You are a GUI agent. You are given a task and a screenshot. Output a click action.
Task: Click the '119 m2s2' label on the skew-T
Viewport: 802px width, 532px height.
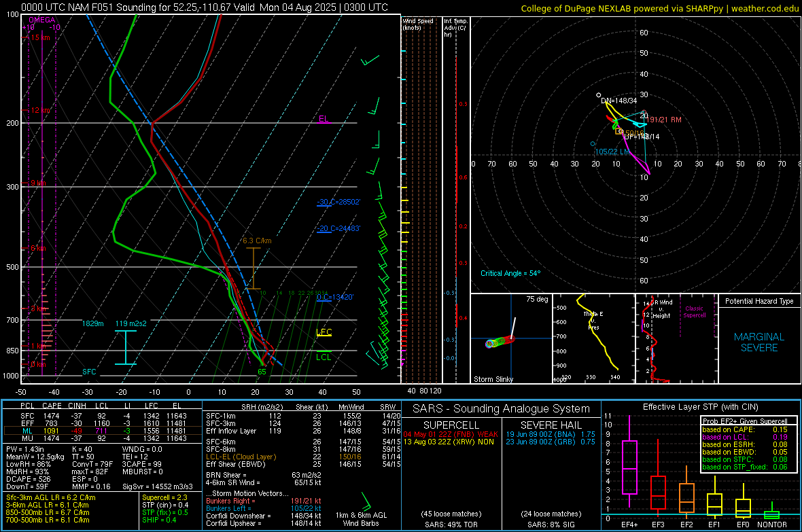point(131,323)
